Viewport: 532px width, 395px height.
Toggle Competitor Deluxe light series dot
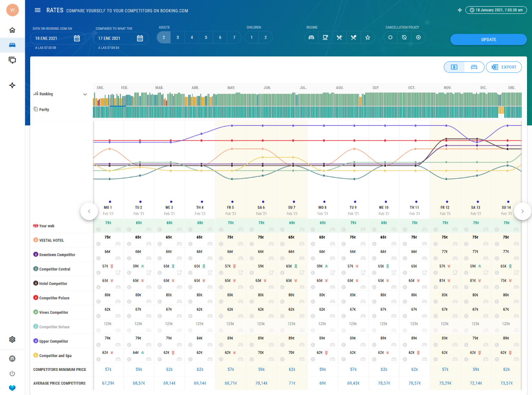click(x=36, y=326)
